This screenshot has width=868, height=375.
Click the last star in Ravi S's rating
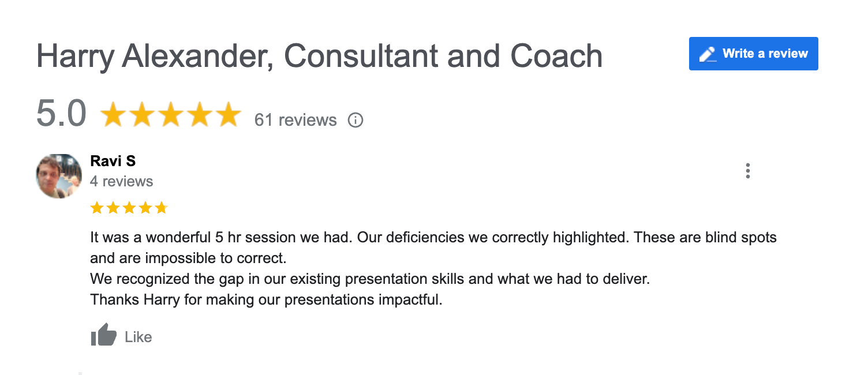coord(161,208)
